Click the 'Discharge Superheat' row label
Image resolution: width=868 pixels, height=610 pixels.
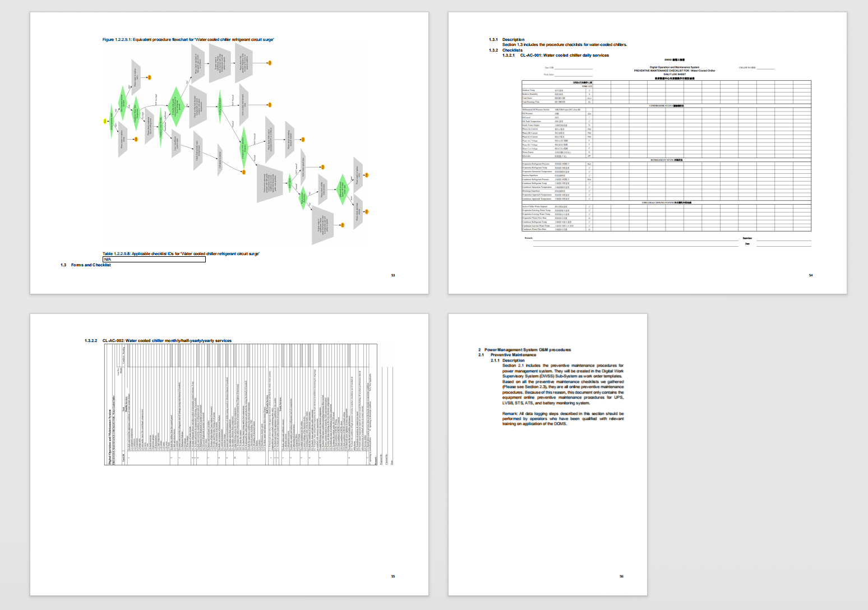tap(532, 191)
